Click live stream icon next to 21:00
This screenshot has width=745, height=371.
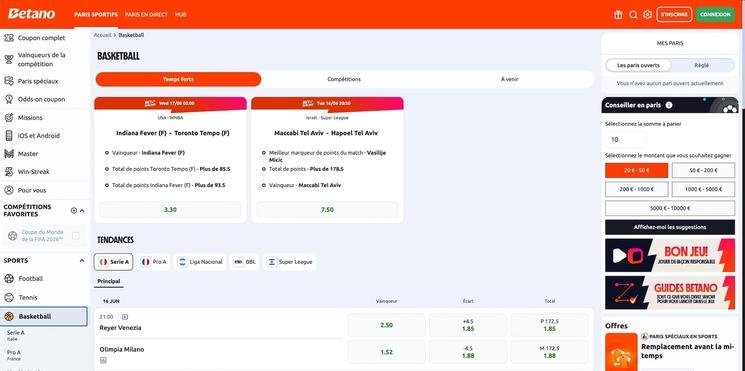125,317
